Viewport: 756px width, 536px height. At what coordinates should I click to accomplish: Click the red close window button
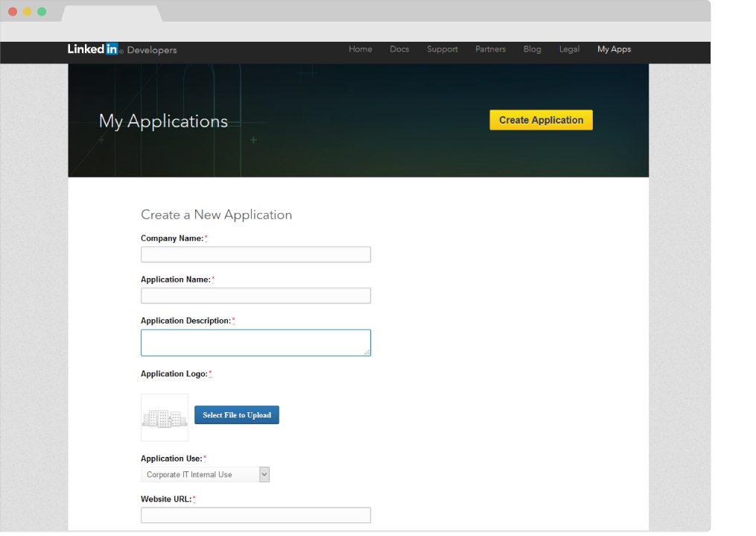[x=13, y=12]
